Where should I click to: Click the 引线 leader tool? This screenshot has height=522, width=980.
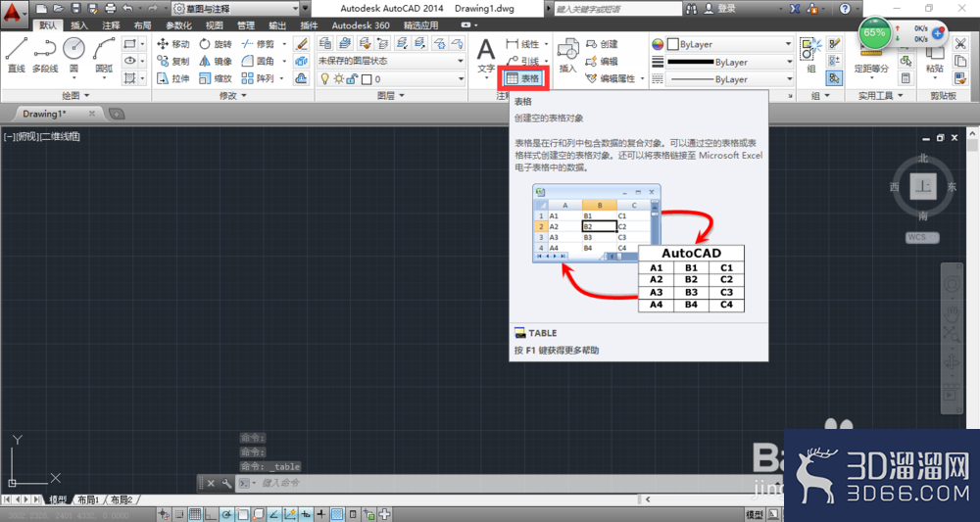click(x=523, y=61)
